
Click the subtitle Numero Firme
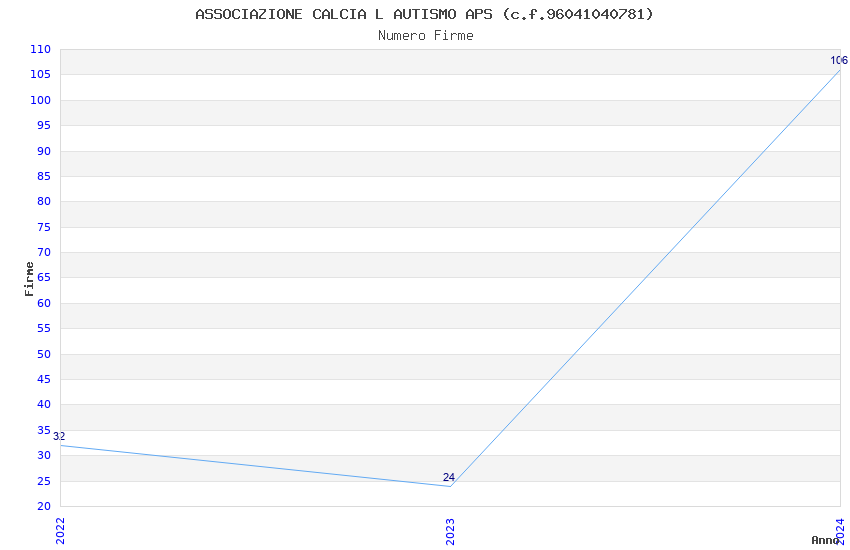(x=426, y=36)
